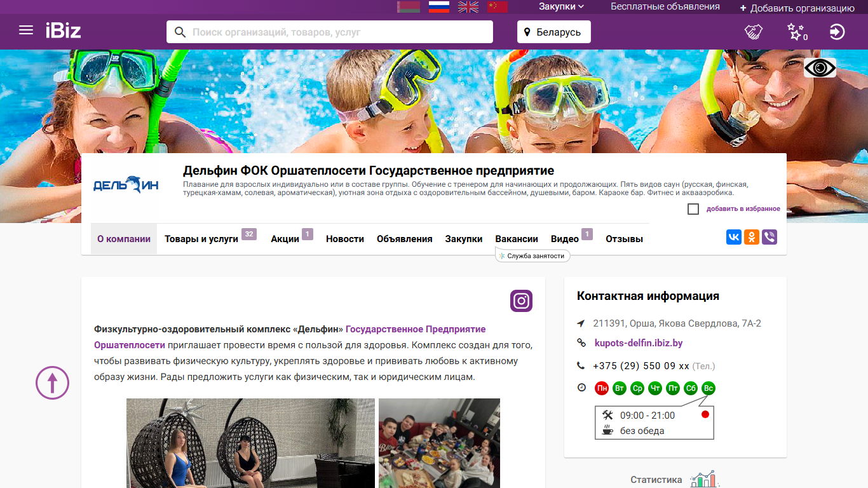Click address '211391, Орша, Якова Свердлова, 7А-2'
Image resolution: width=868 pixels, height=488 pixels.
(x=677, y=323)
